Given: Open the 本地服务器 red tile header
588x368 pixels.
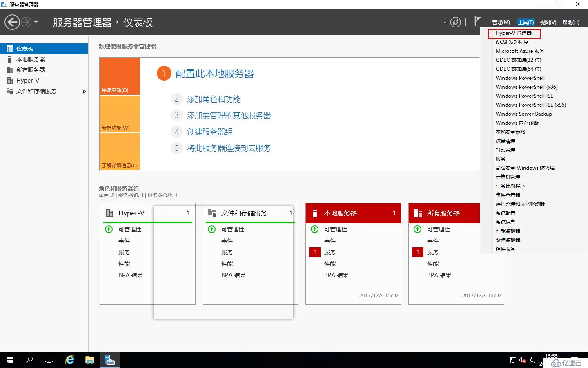Looking at the screenshot, I should (353, 213).
